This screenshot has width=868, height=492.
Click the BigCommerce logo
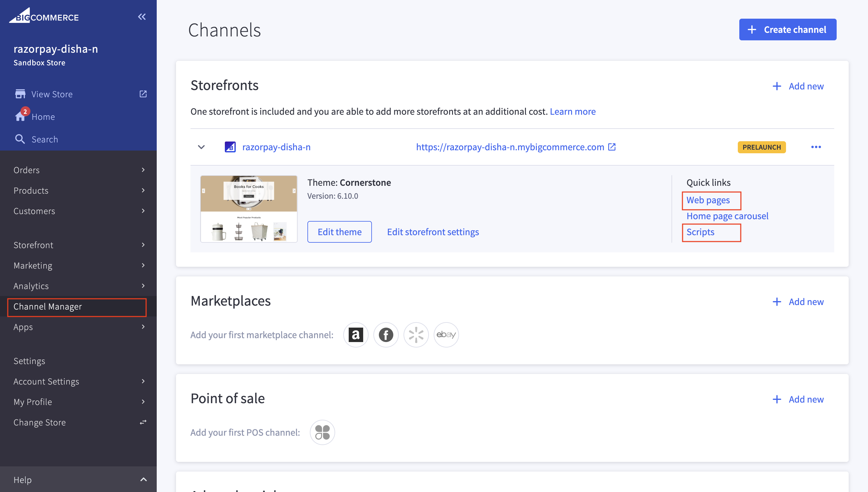tap(44, 16)
